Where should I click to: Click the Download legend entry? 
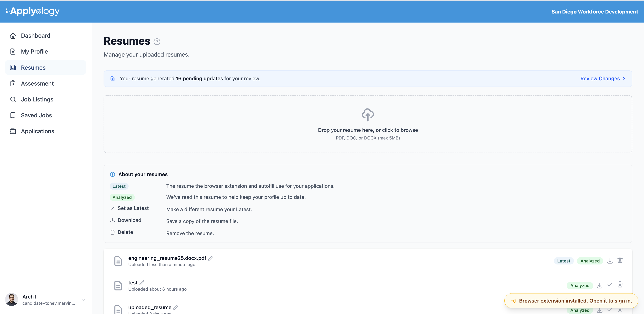pyautogui.click(x=126, y=220)
